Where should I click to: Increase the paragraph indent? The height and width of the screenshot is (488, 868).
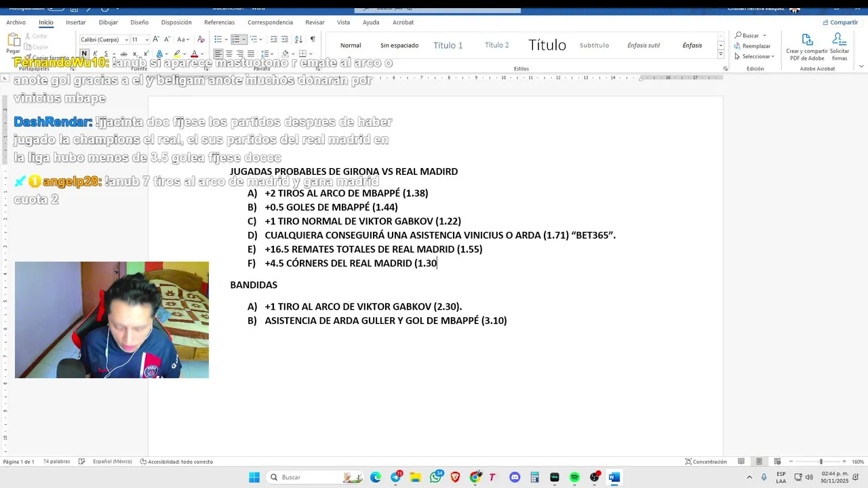point(285,39)
